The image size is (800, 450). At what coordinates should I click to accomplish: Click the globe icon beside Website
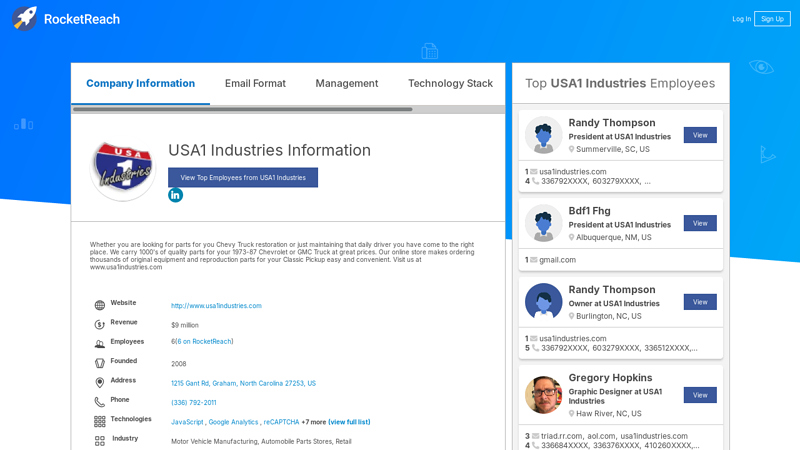point(99,305)
